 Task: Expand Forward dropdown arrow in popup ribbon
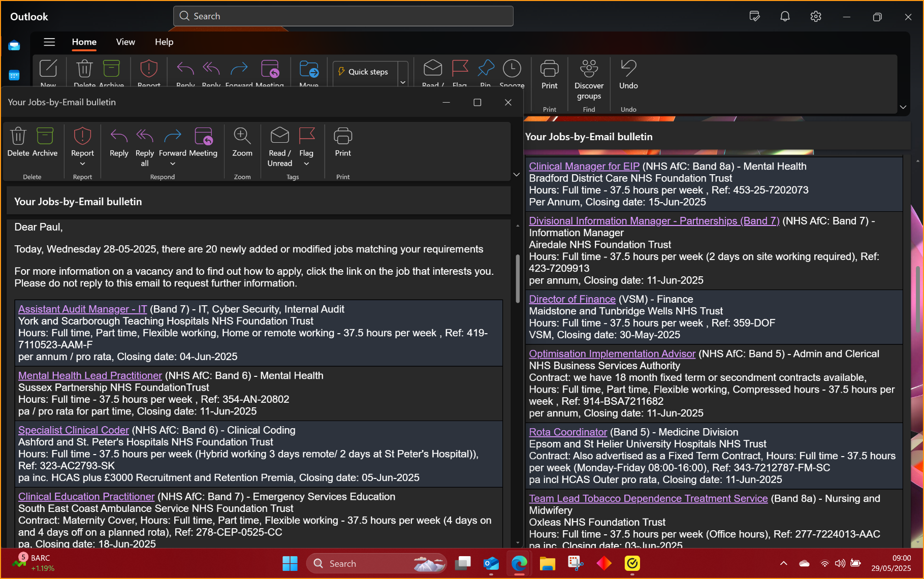tap(173, 164)
